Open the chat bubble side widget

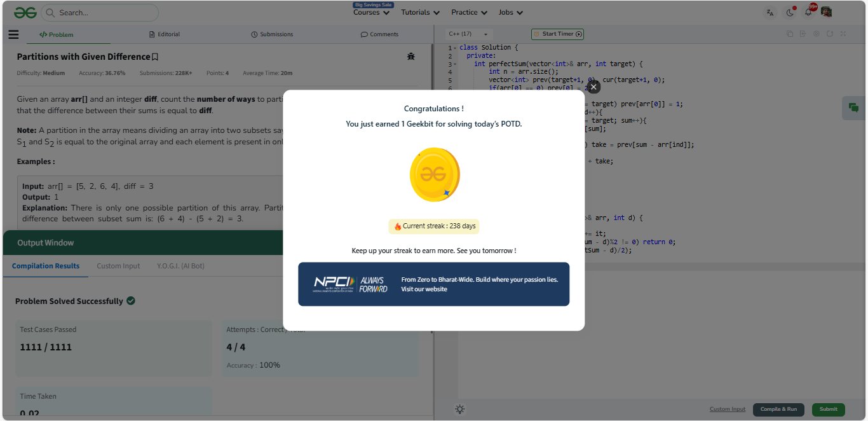pyautogui.click(x=853, y=108)
